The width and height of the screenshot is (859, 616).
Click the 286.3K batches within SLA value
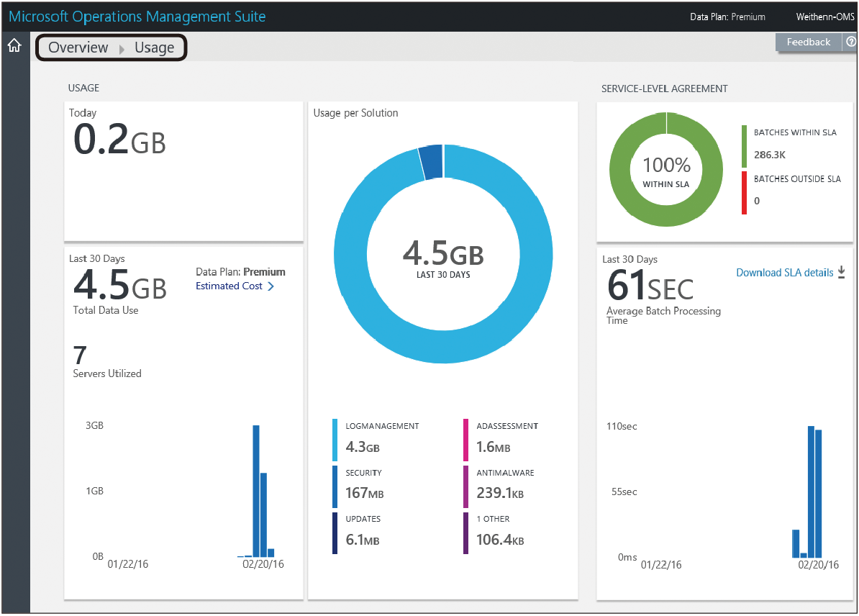click(x=770, y=155)
